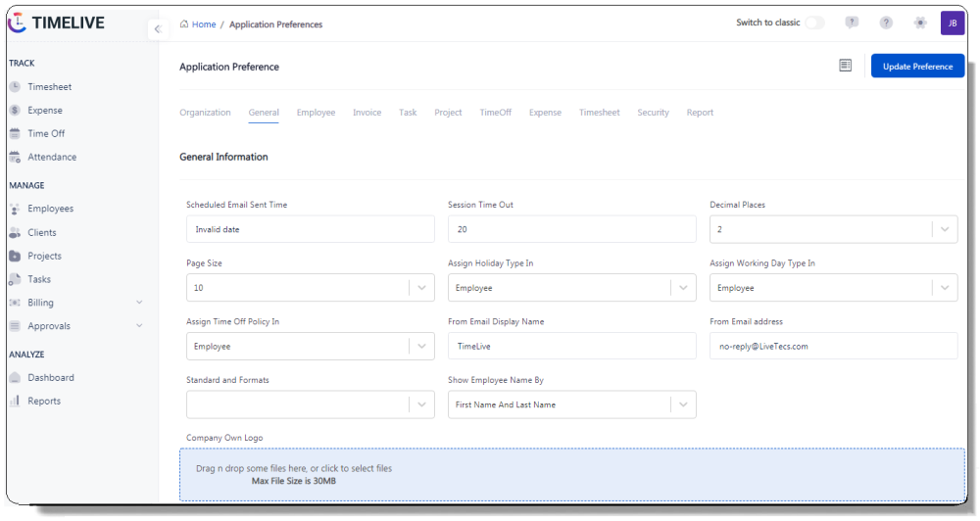Open the Page Size dropdown
The height and width of the screenshot is (521, 980).
[310, 288]
